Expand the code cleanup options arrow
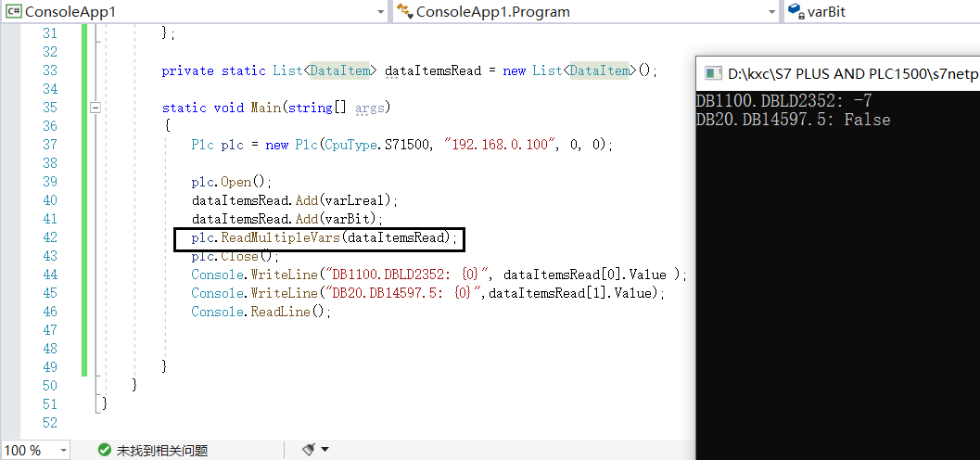 (x=325, y=450)
